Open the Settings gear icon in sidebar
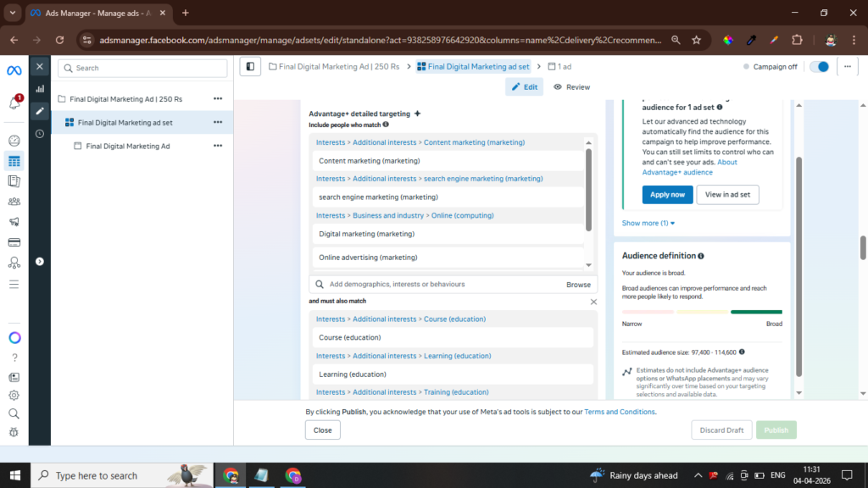 [x=14, y=395]
